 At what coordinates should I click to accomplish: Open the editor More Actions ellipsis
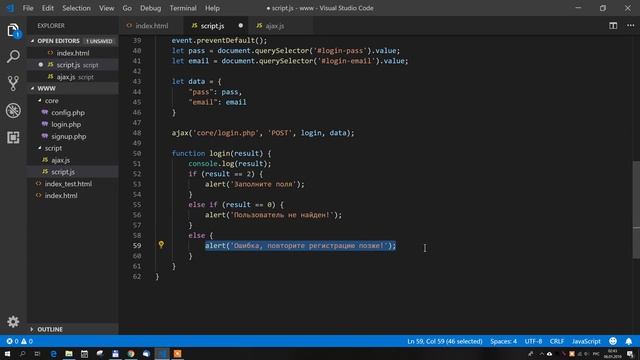tap(631, 25)
